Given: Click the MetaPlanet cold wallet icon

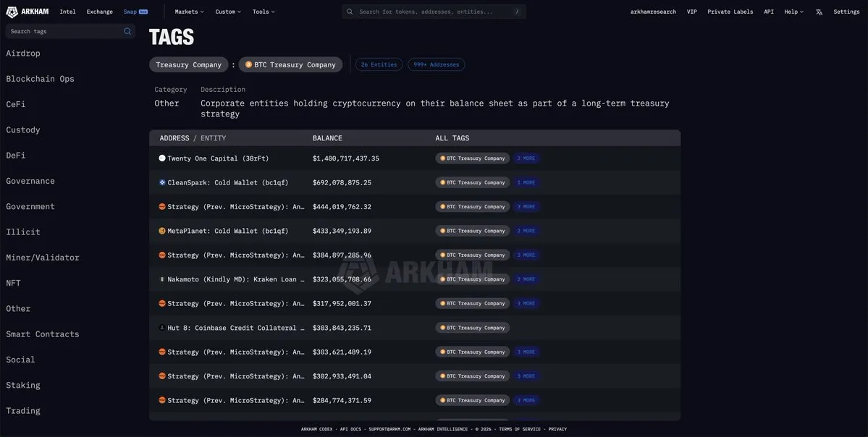Looking at the screenshot, I should coord(162,231).
